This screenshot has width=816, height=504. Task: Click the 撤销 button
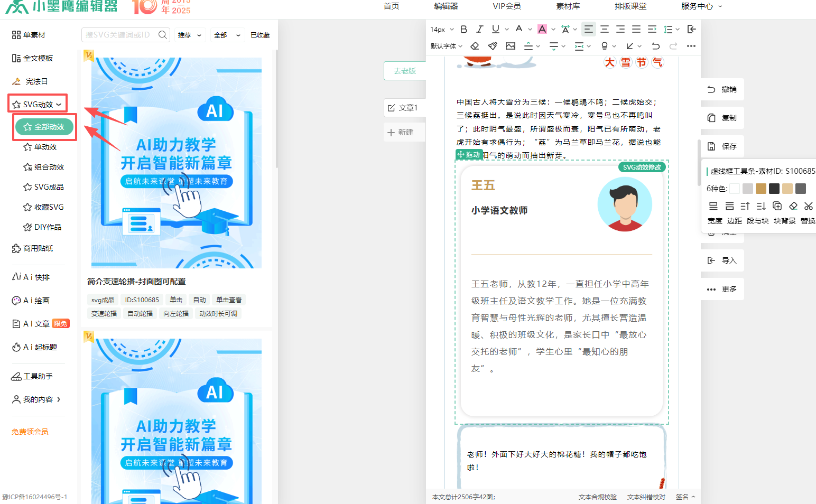point(722,89)
